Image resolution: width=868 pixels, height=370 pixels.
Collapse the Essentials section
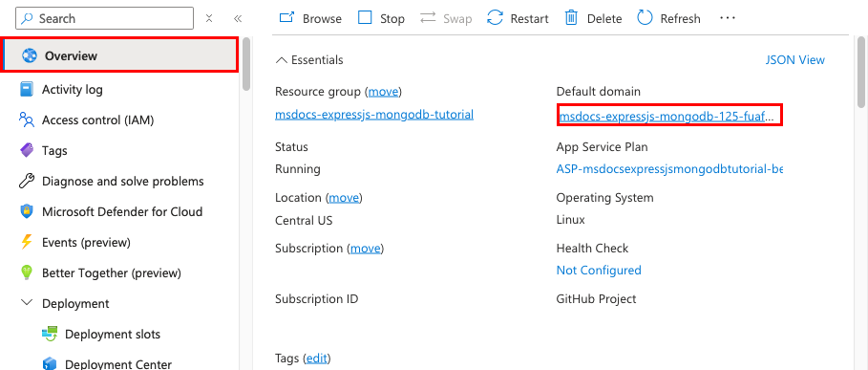pos(308,60)
